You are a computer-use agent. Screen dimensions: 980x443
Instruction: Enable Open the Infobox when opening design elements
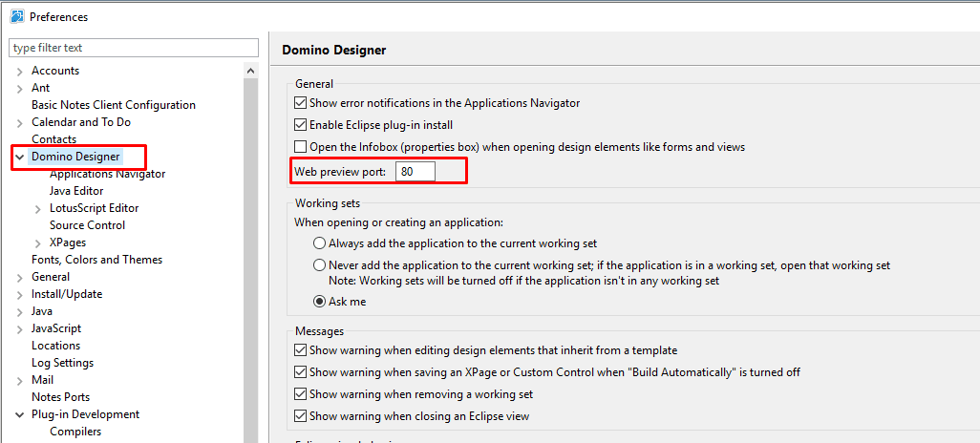click(301, 147)
